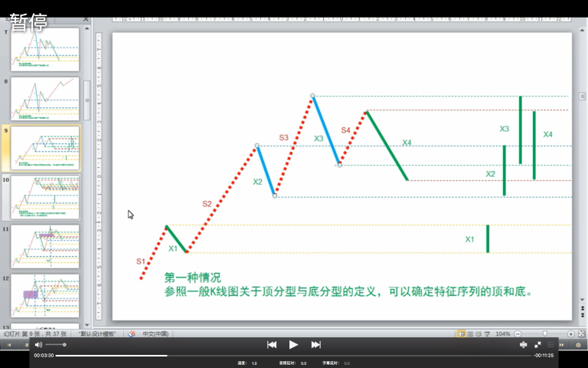Select slide 12 thumbnail
588x368 pixels.
(44, 295)
